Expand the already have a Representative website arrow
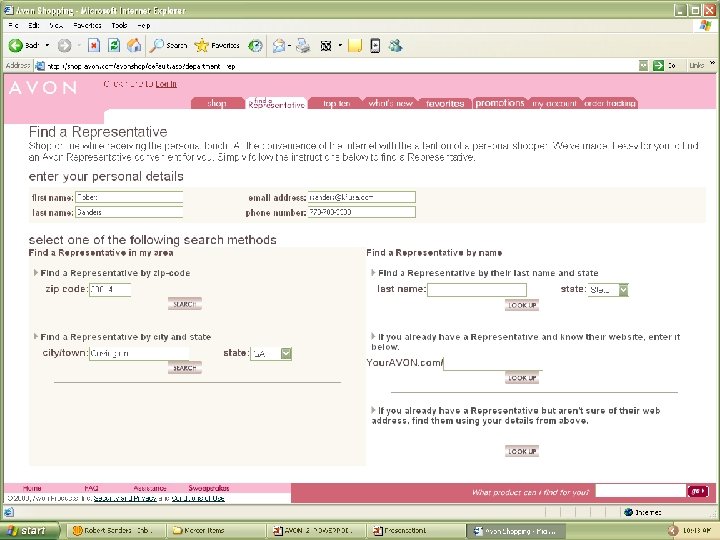The width and height of the screenshot is (720, 540). [x=373, y=336]
